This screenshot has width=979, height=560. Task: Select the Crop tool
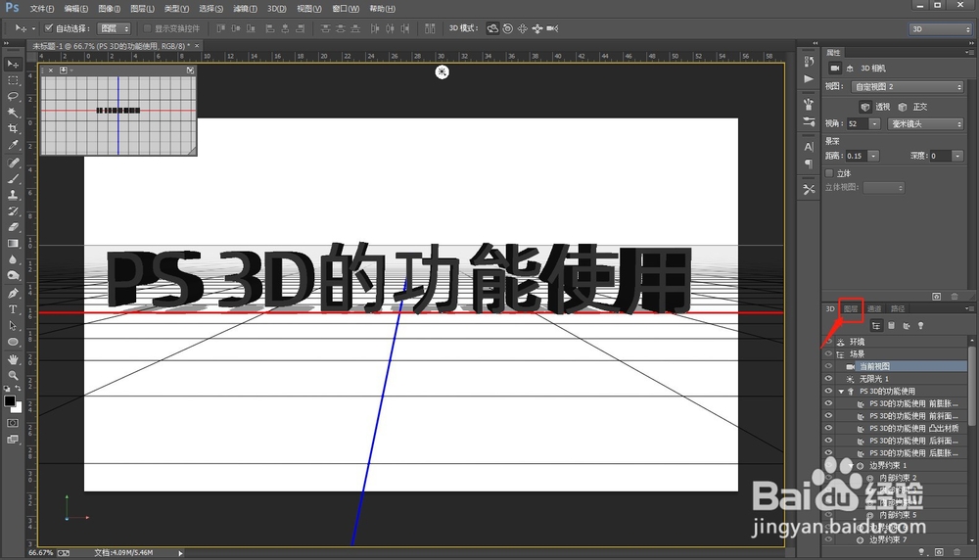click(x=13, y=128)
